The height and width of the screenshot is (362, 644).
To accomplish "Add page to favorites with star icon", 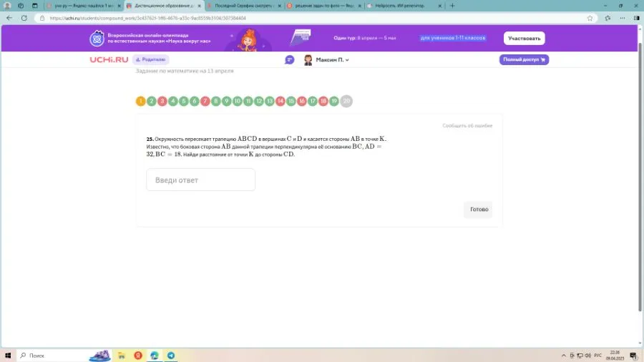I will click(x=590, y=18).
